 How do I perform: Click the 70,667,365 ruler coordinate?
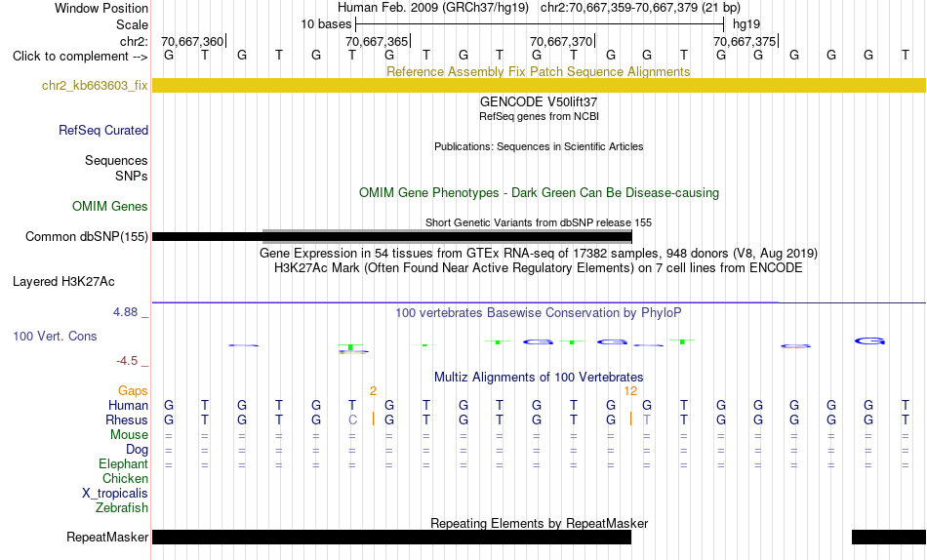[x=378, y=41]
